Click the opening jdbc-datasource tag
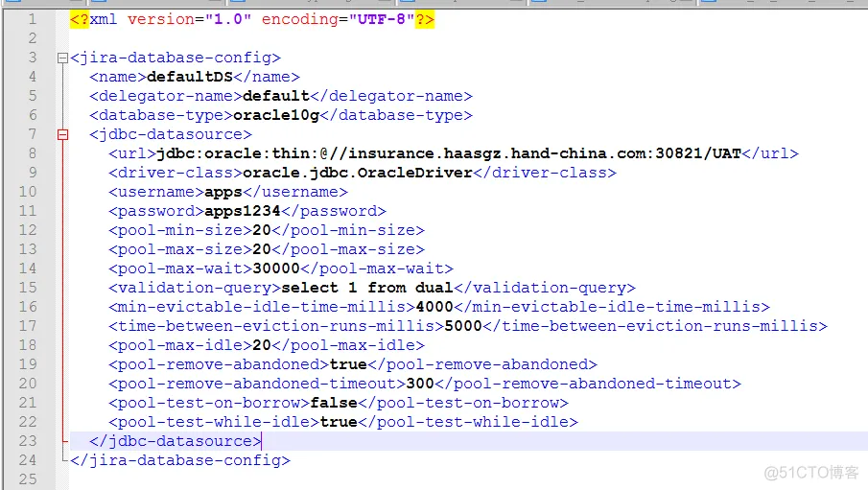 [171, 134]
